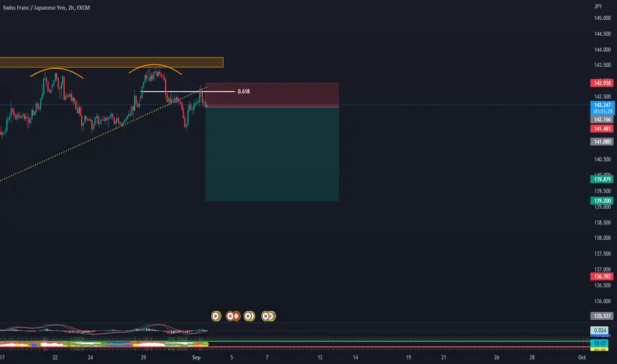This screenshot has width=617, height=364.
Task: Select the left orange arc drawing
Action: (x=57, y=69)
